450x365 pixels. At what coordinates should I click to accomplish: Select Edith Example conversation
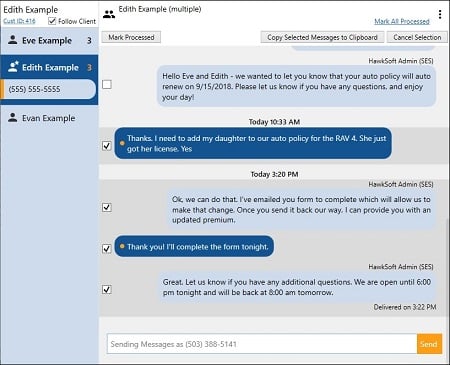(49, 67)
